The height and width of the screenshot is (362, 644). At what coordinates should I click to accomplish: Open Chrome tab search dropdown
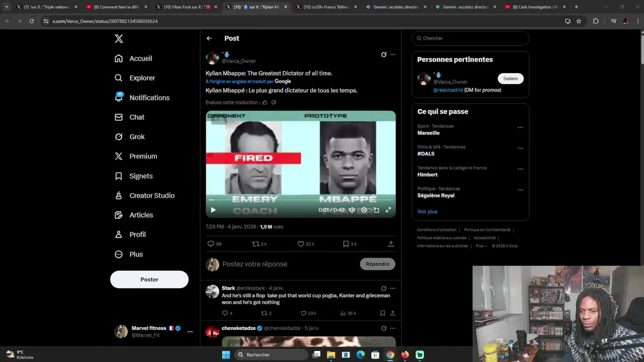click(7, 7)
